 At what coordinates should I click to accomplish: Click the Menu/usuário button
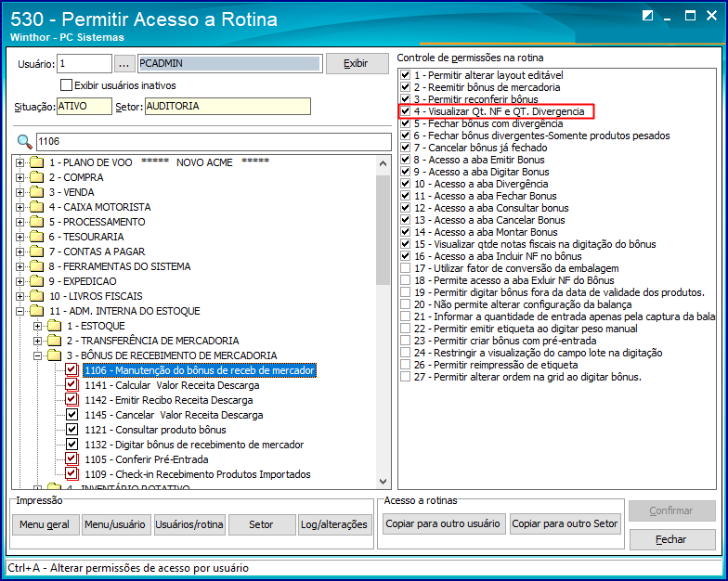coord(115,525)
